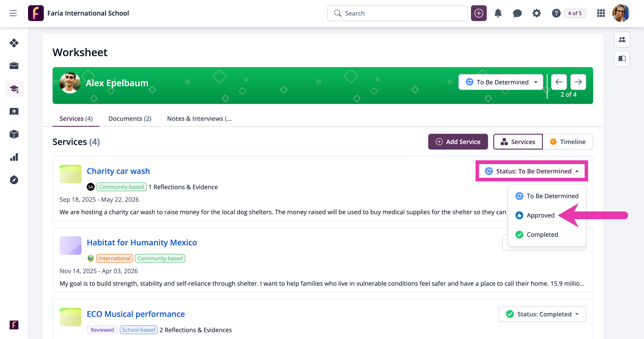Open the shield book sidebar icon
The width and height of the screenshot is (644, 339).
point(14,111)
